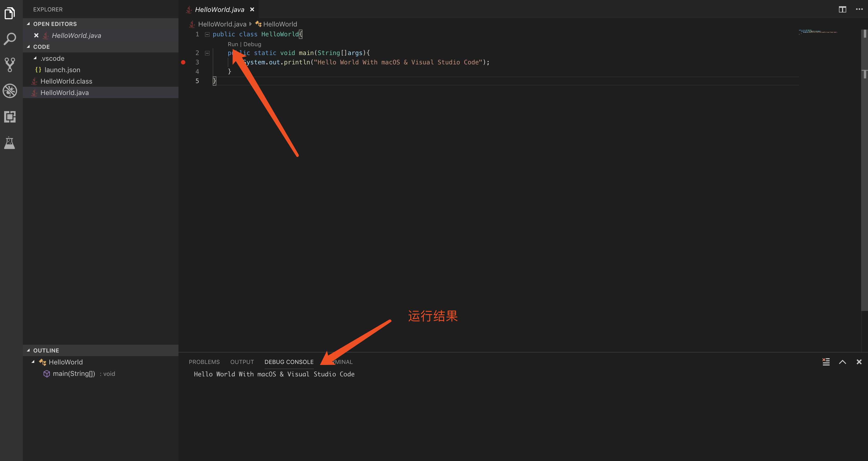Fold the main method at line 2
The height and width of the screenshot is (461, 868).
pyautogui.click(x=207, y=53)
